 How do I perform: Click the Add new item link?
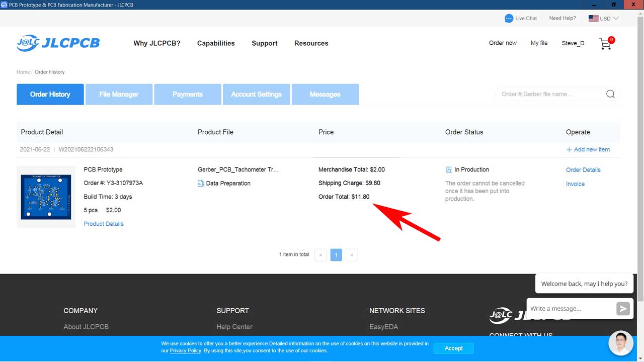pyautogui.click(x=592, y=150)
